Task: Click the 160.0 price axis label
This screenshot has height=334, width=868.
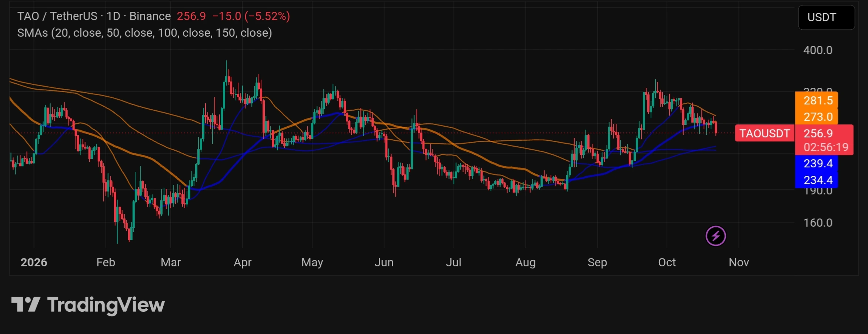Action: coord(818,223)
